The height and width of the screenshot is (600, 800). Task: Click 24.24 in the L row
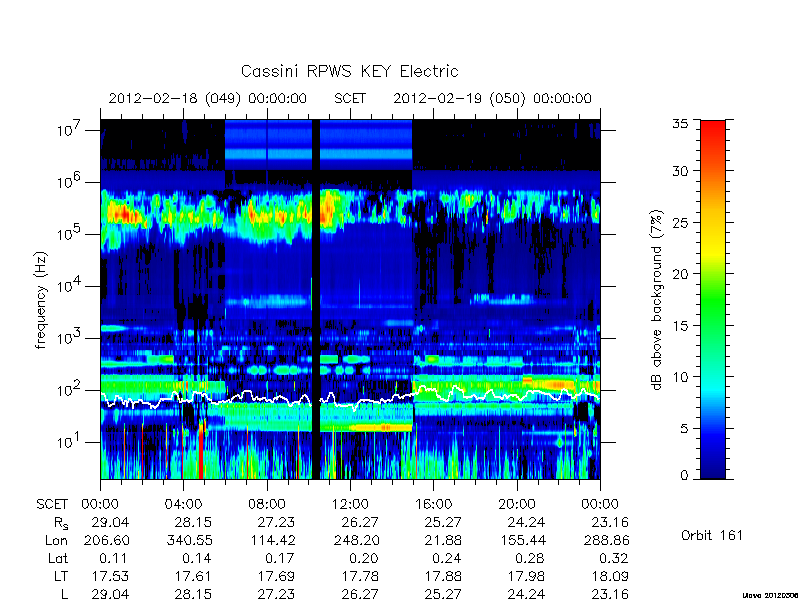click(526, 594)
